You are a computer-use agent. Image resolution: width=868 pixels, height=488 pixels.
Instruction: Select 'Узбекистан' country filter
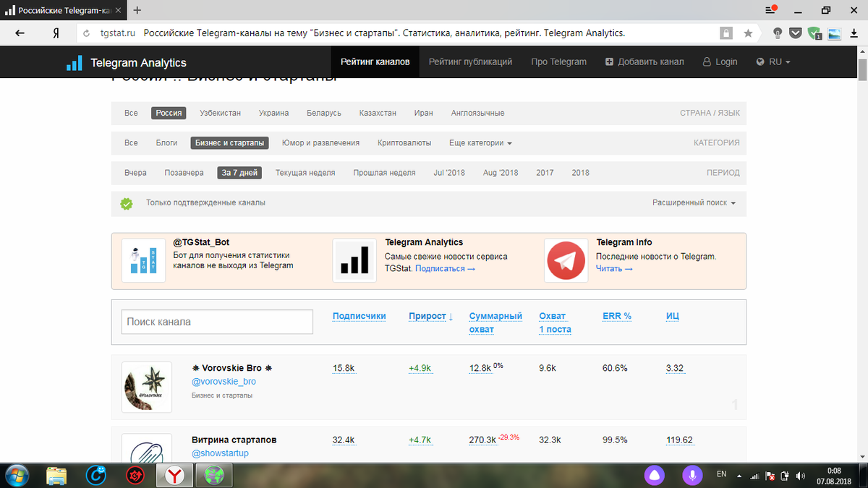coord(221,113)
